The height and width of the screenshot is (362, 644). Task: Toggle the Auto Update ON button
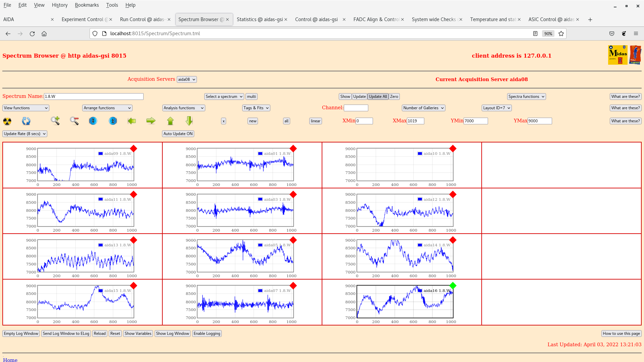click(178, 134)
